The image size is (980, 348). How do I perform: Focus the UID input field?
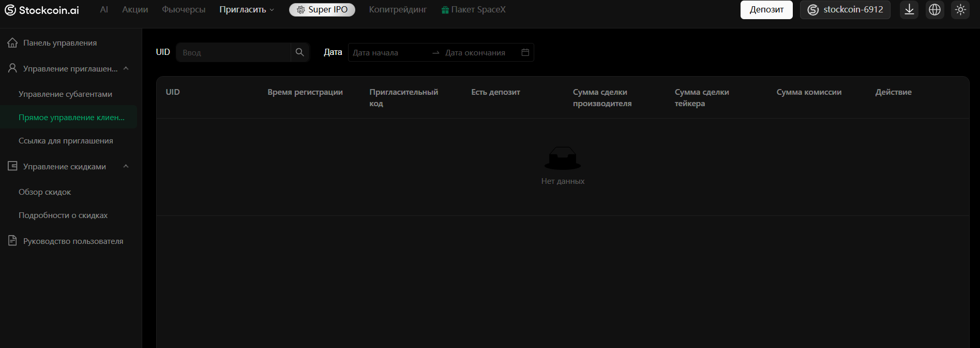click(233, 52)
